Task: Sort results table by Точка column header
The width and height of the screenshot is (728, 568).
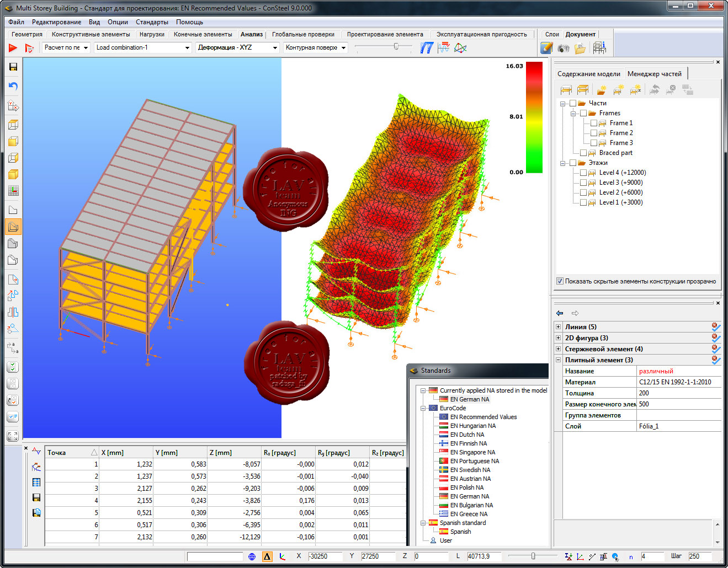Action: pos(72,452)
